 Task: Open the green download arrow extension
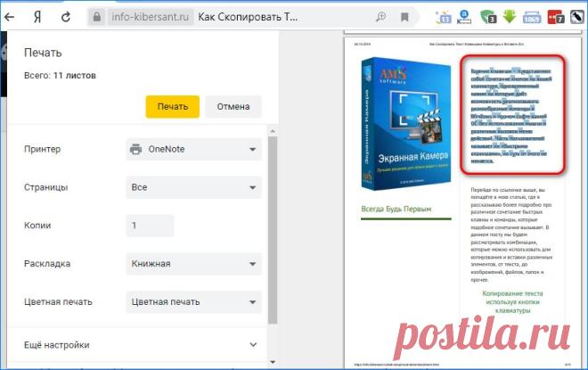(510, 17)
